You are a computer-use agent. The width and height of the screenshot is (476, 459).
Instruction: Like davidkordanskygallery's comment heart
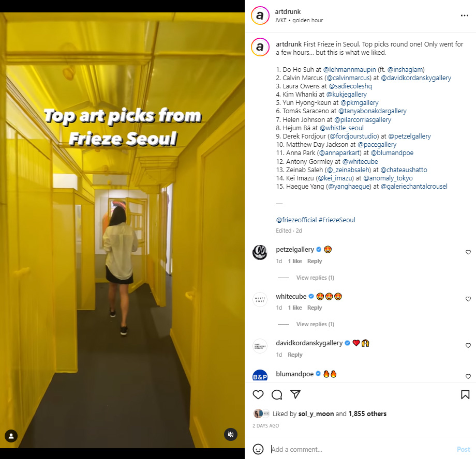(468, 345)
